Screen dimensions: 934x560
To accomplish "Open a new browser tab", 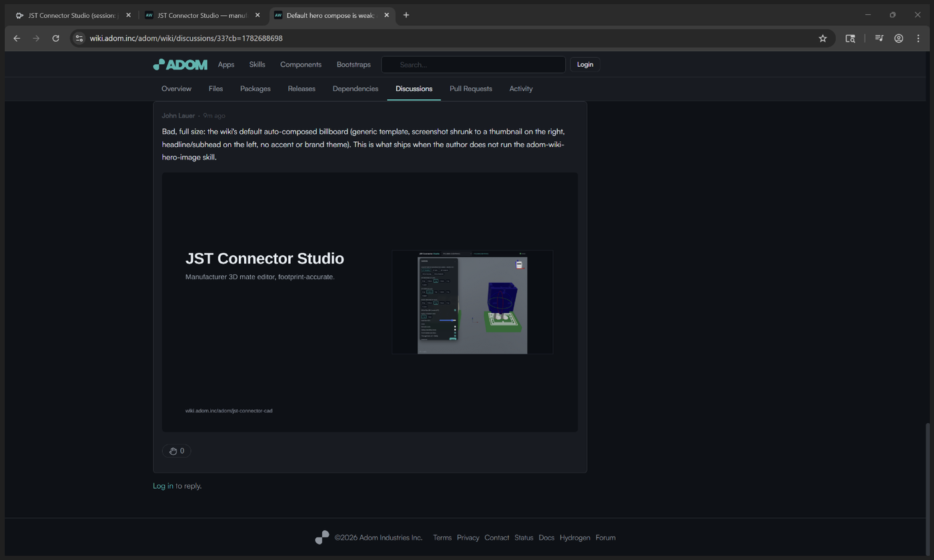I will pyautogui.click(x=406, y=15).
